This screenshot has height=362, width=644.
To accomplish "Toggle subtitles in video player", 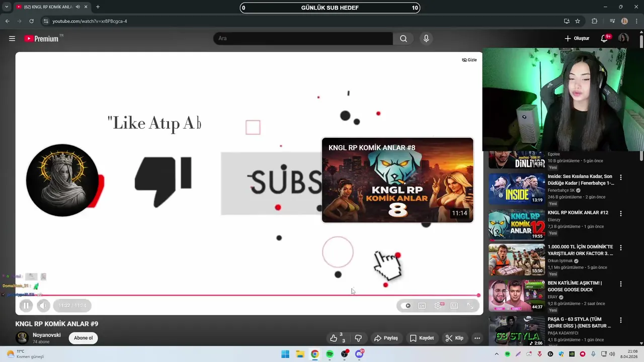I will pos(422,306).
